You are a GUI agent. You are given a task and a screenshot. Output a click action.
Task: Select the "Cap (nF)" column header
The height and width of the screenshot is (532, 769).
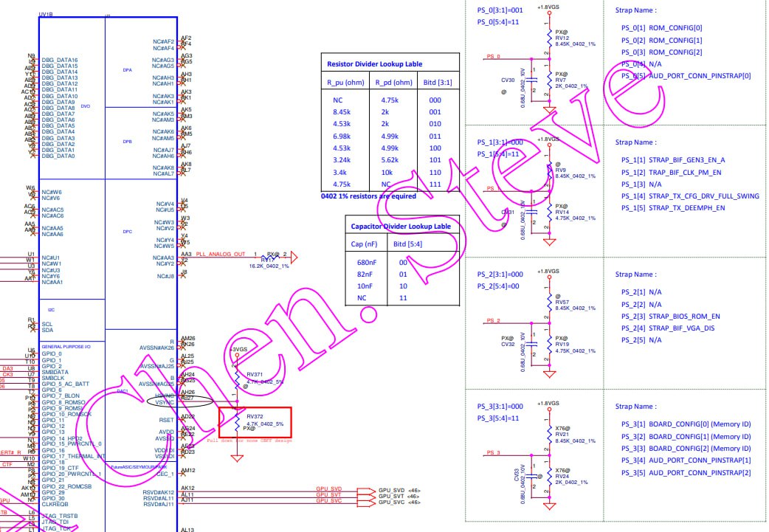pyautogui.click(x=364, y=243)
